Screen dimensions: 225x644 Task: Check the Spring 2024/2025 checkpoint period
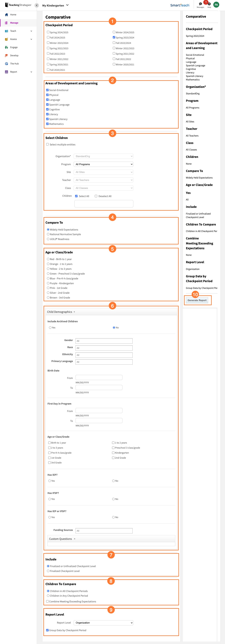(48, 32)
